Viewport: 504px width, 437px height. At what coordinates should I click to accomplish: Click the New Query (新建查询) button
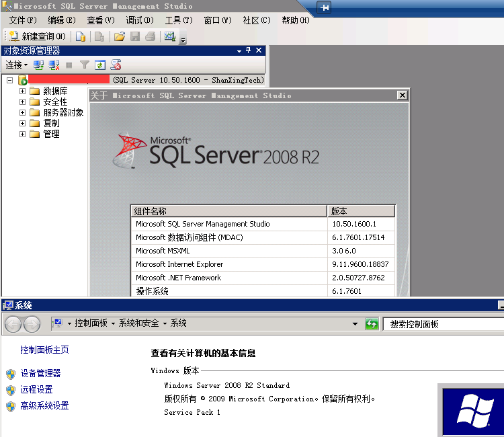click(x=37, y=36)
